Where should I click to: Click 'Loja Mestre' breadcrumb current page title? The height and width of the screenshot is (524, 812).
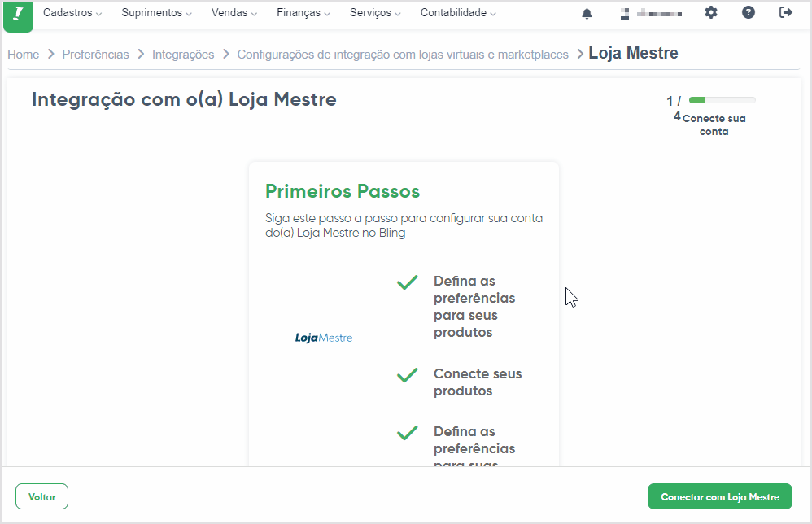633,53
